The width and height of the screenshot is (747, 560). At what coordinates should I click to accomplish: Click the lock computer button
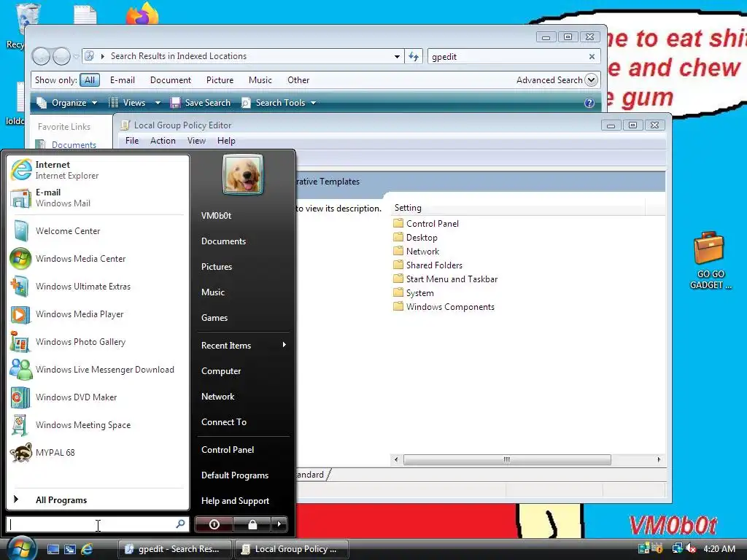coord(252,524)
